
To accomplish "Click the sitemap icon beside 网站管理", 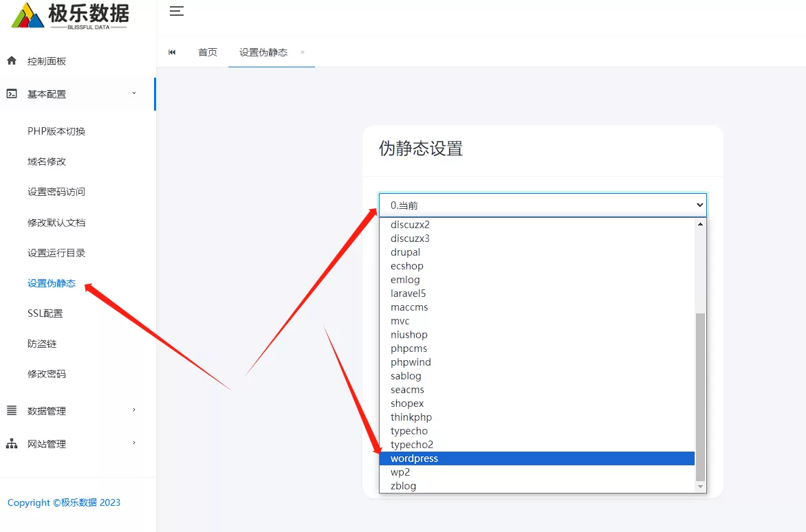I will [12, 443].
